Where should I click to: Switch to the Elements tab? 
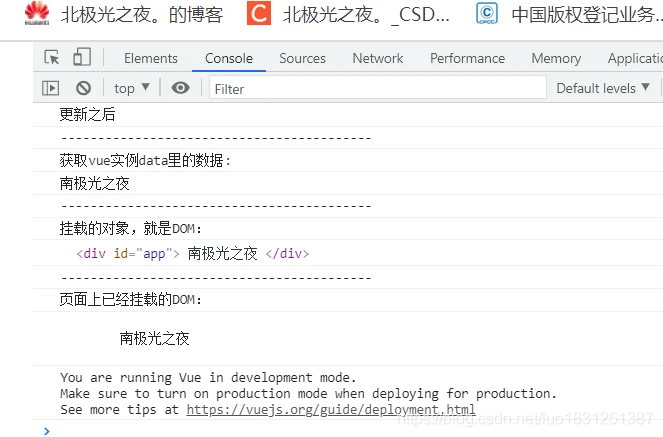pos(151,58)
